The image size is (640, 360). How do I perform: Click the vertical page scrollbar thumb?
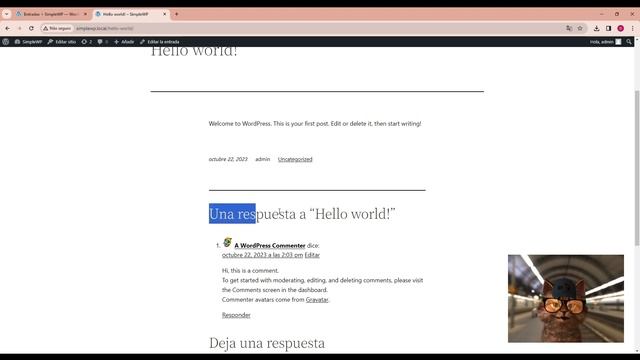pyautogui.click(x=637, y=167)
